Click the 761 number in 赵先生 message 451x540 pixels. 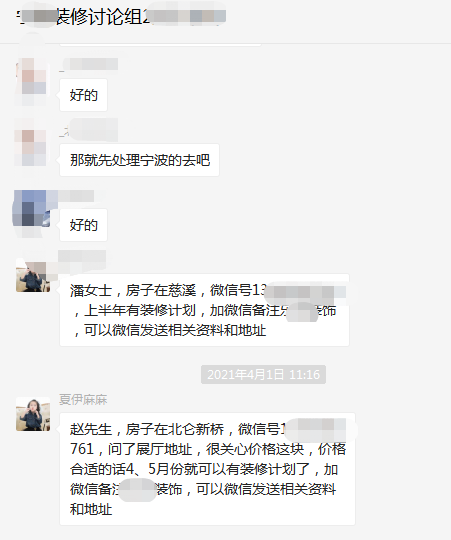coord(82,449)
